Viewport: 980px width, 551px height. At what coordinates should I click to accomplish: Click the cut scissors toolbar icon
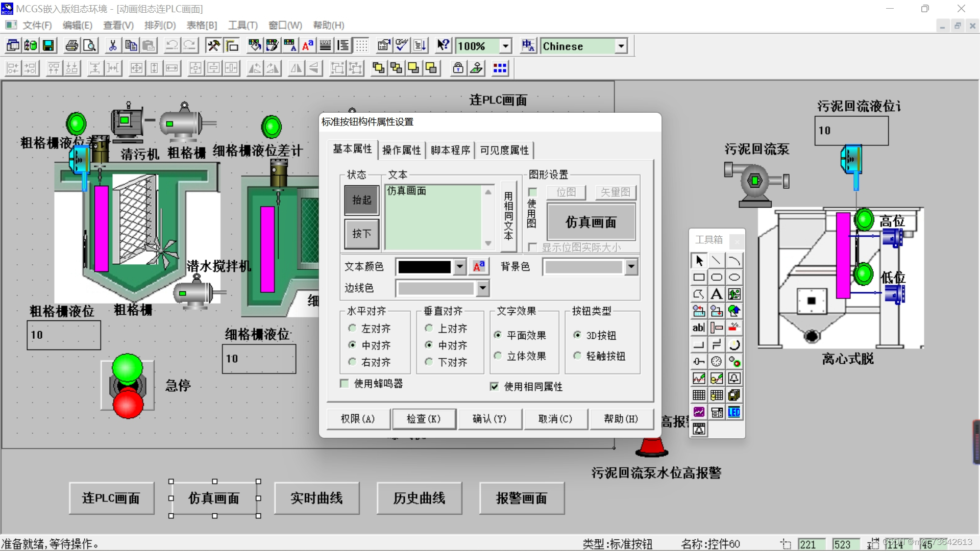[113, 46]
